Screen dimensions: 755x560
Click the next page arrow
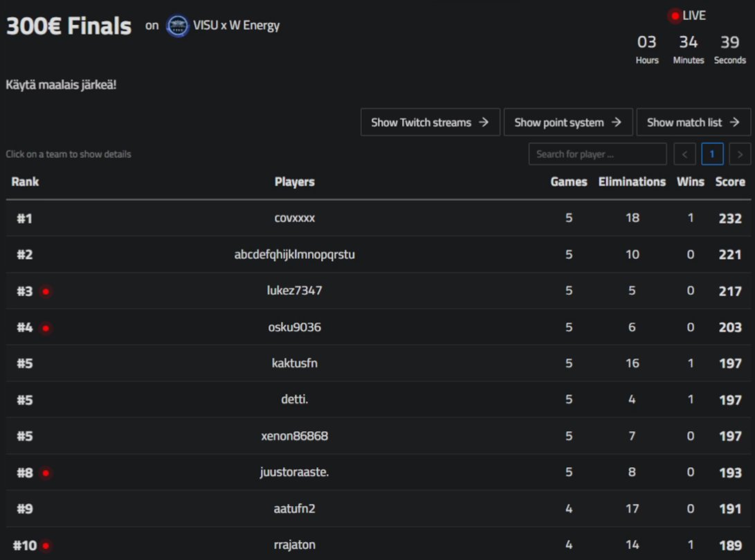(740, 154)
